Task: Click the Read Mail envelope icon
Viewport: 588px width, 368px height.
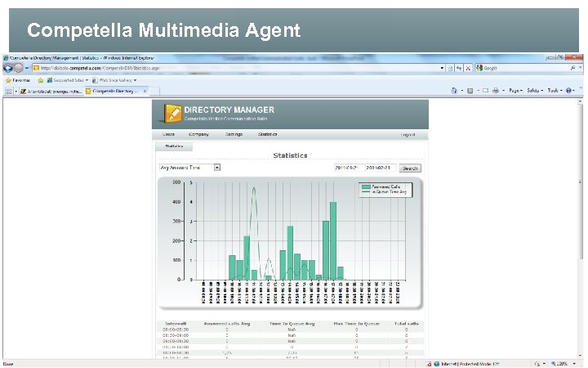Action: 485,91
